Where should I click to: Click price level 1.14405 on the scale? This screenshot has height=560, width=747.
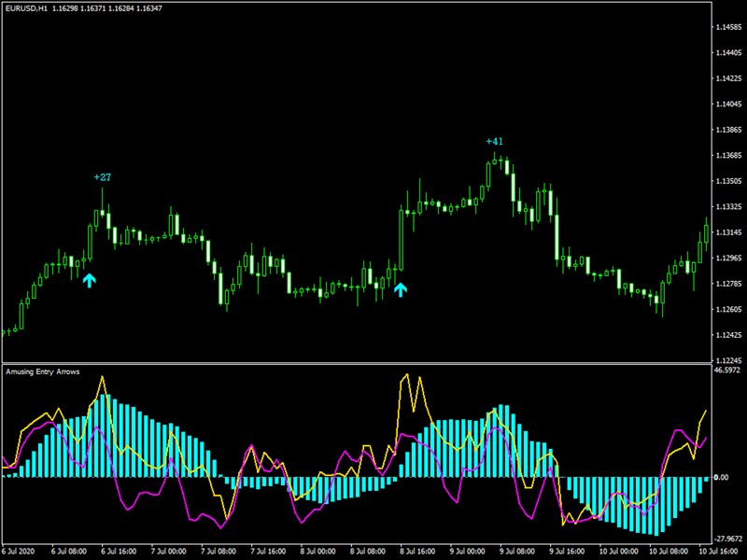click(729, 53)
